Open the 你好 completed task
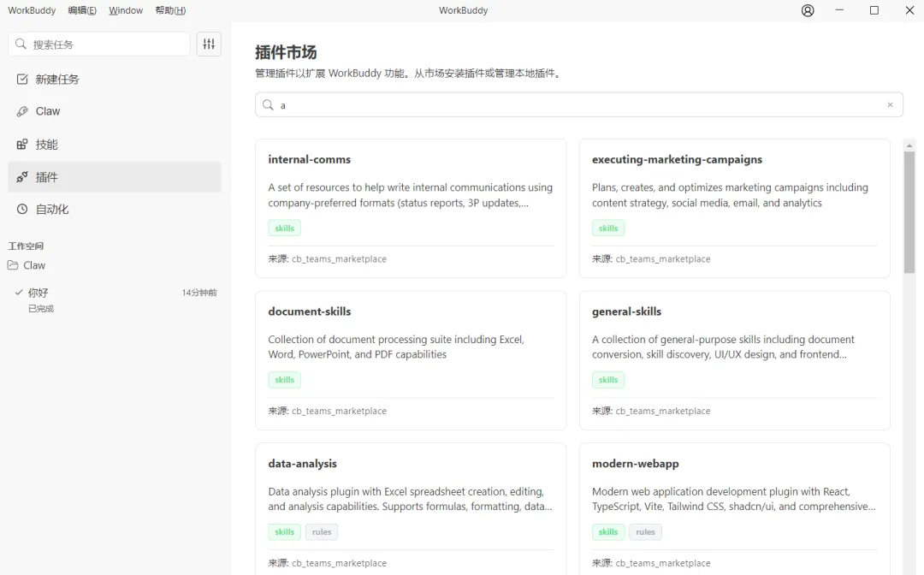The width and height of the screenshot is (924, 575). click(38, 293)
